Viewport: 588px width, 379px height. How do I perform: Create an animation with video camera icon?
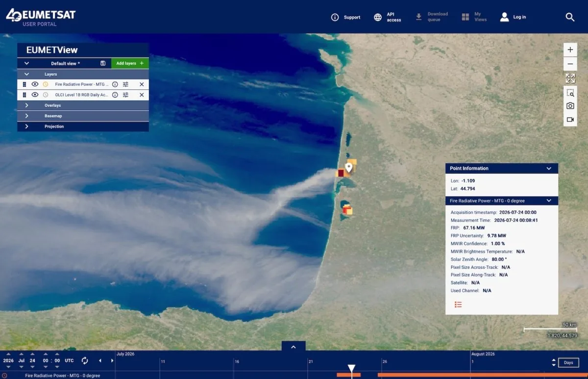[570, 120]
